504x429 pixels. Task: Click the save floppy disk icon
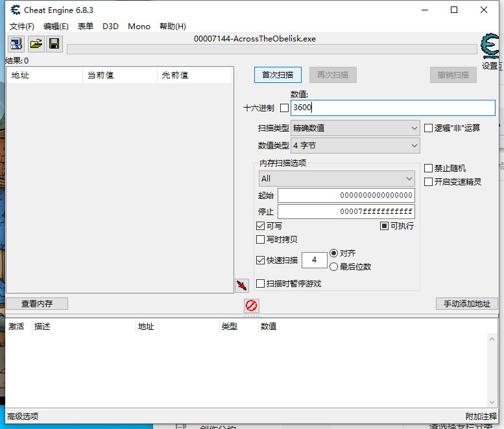[x=54, y=43]
